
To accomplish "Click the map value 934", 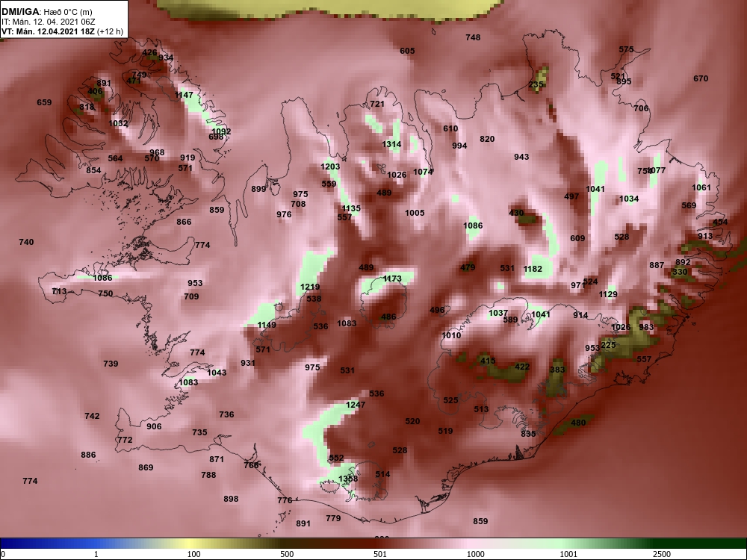I will 166,57.
